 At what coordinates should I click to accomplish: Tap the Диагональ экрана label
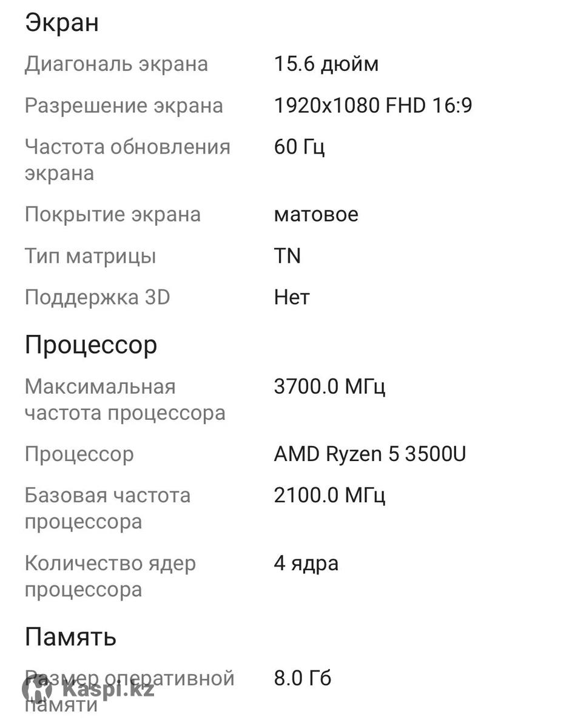(116, 64)
